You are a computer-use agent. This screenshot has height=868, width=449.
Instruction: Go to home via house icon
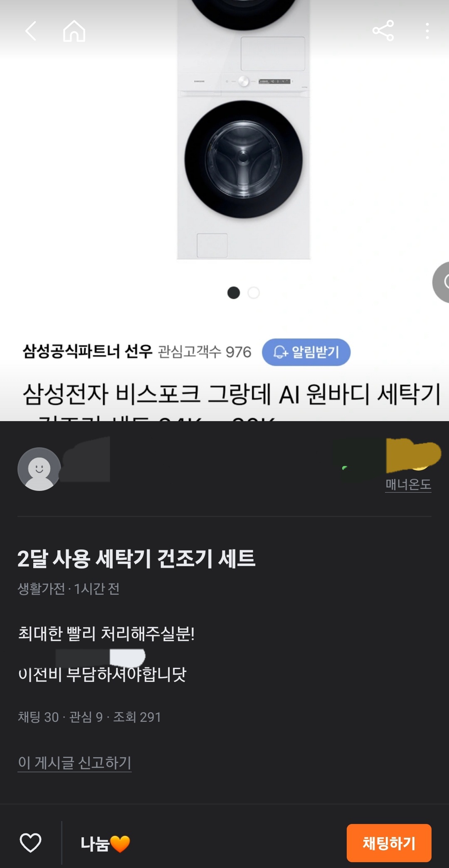(74, 31)
